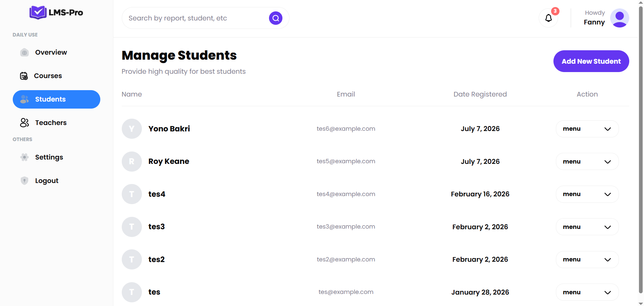
Task: Open Fanny's user avatar
Action: coord(620,18)
